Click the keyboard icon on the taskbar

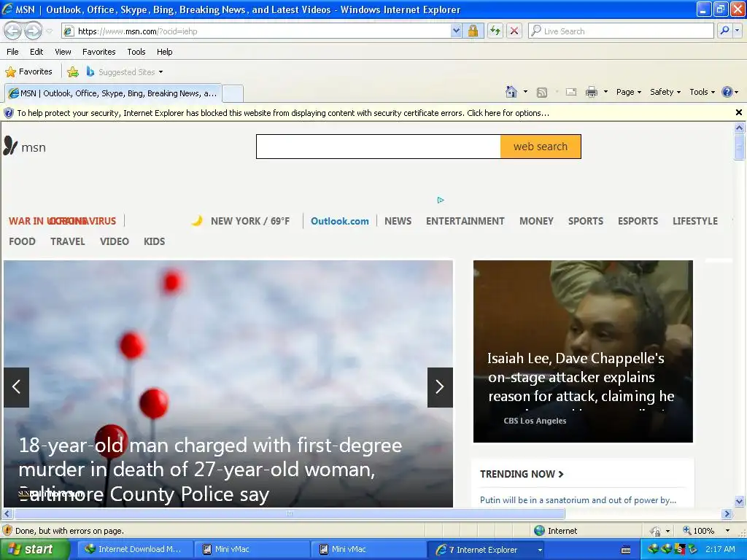[626, 550]
